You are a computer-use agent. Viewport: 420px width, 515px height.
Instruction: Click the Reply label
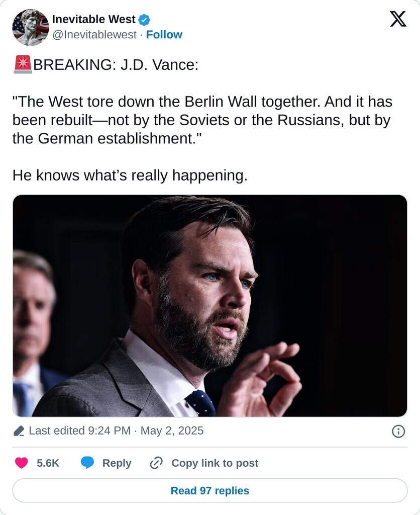point(117,463)
